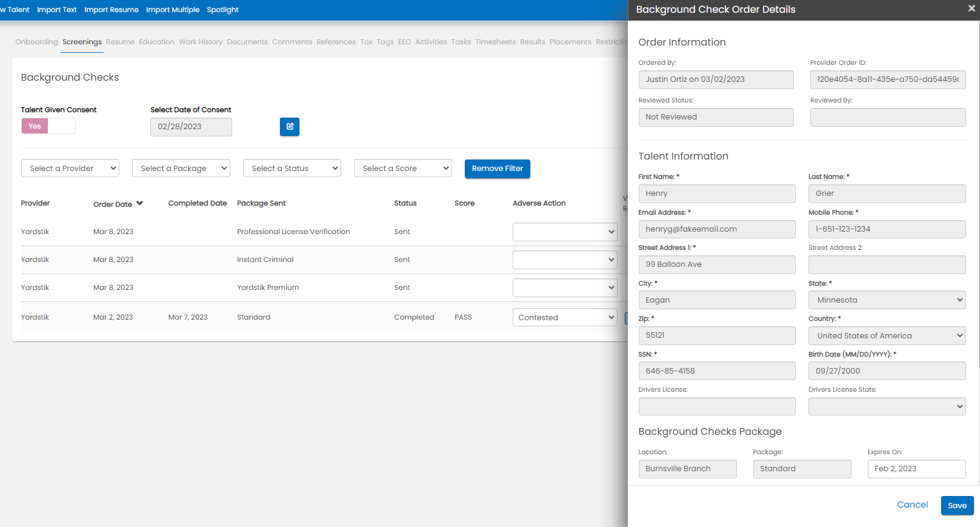
Task: Click the Street Address 1 field
Action: 717,264
